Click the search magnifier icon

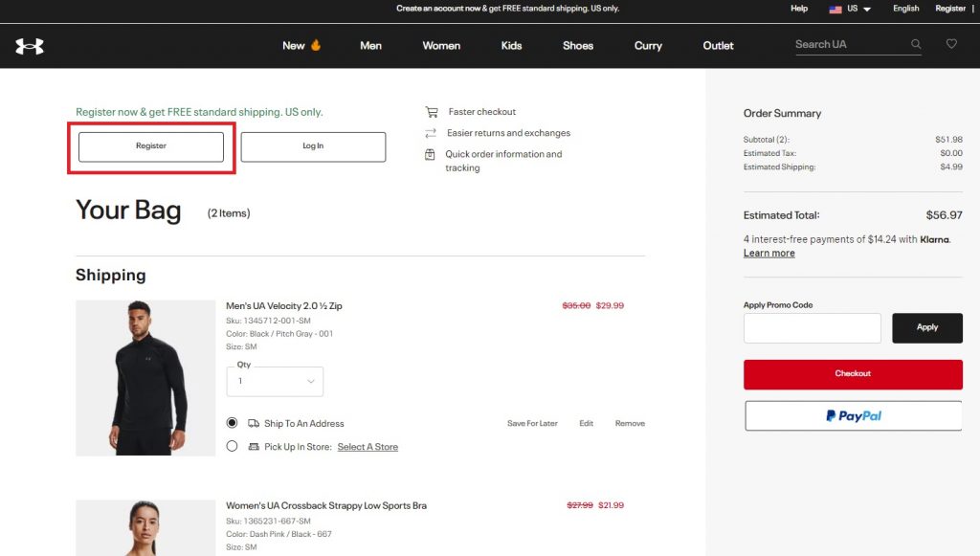916,44
